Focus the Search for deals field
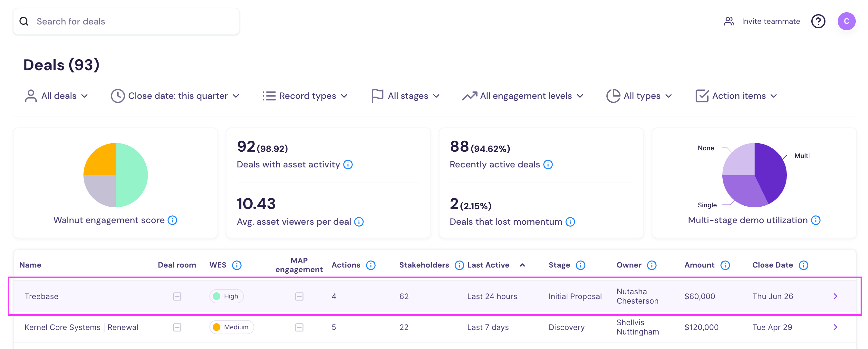Viewport: 868px width, 349px height. pos(126,22)
